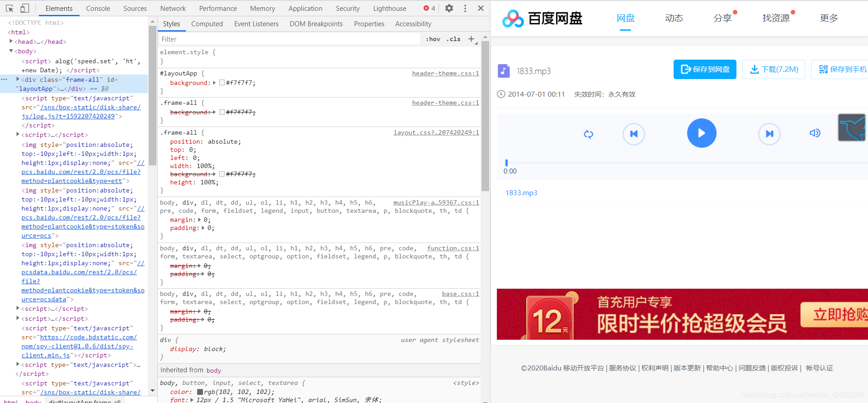Play the 1833.mp3 audio
The height and width of the screenshot is (403, 868).
[x=702, y=133]
